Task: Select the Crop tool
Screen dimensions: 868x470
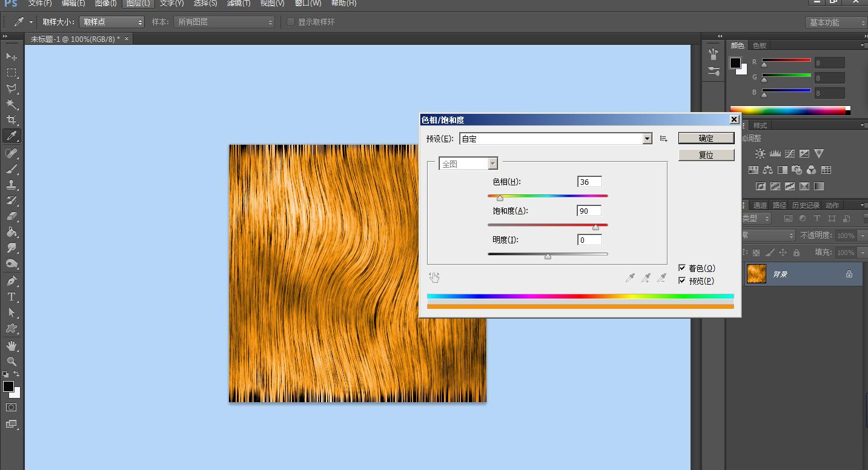Action: coord(12,120)
